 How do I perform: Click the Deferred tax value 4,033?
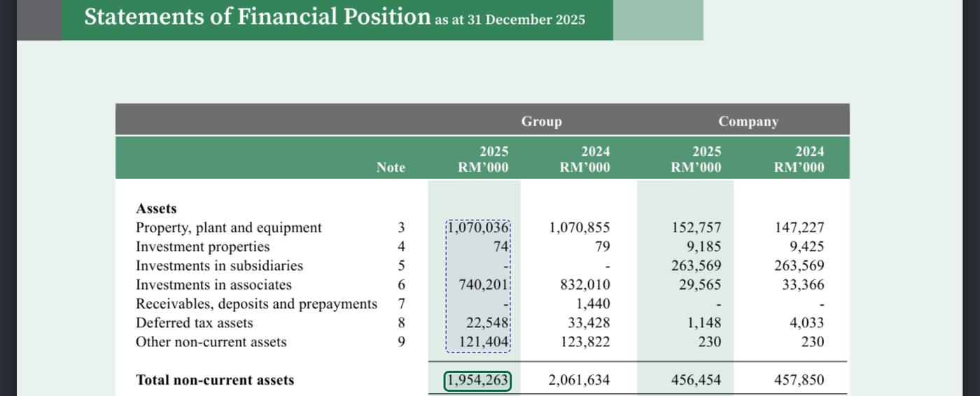pos(808,323)
